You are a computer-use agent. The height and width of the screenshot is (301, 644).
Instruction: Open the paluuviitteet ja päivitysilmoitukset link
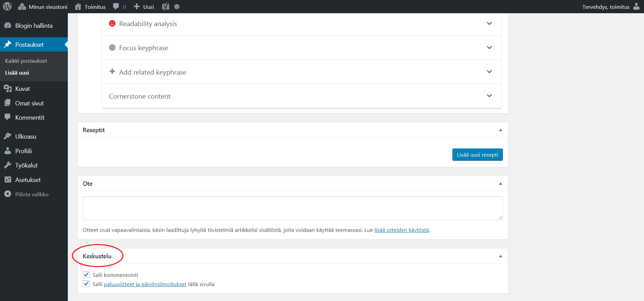click(145, 284)
